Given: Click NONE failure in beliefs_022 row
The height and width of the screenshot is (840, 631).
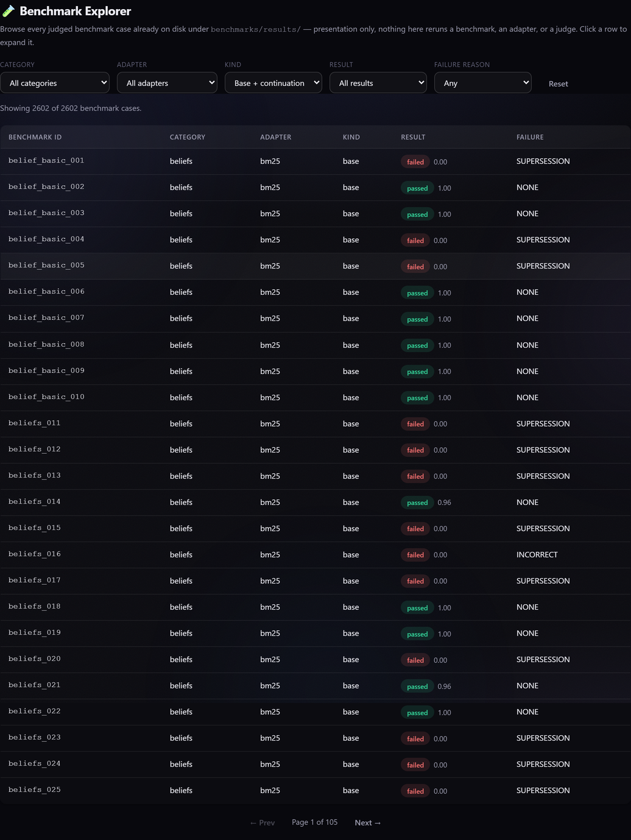Looking at the screenshot, I should tap(527, 711).
